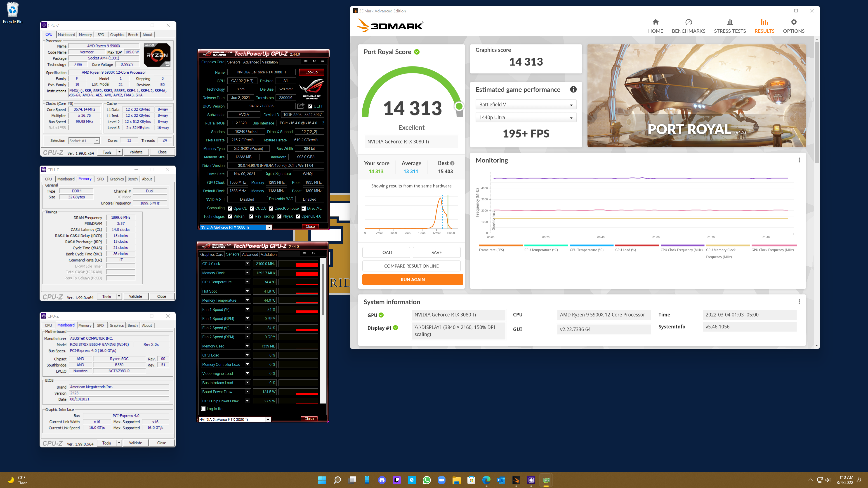
Task: Toggle the PhysX checkbox
Action: [279, 217]
